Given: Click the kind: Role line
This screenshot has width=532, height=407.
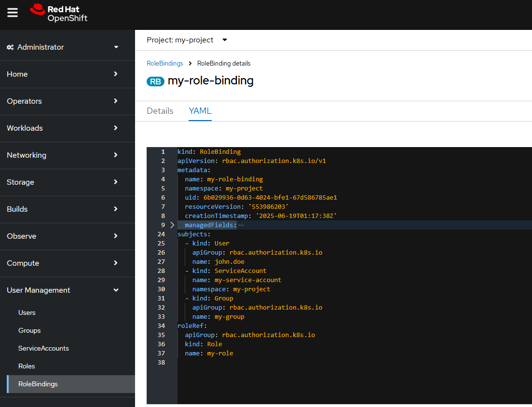Looking at the screenshot, I should (x=204, y=344).
